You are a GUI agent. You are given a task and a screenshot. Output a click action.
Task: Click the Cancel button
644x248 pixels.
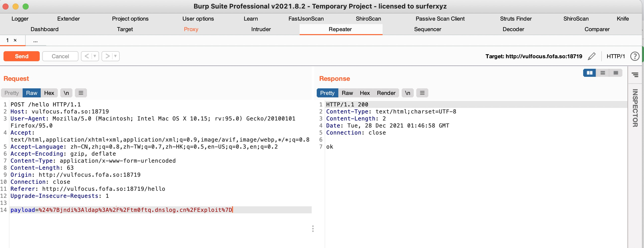[x=60, y=56]
